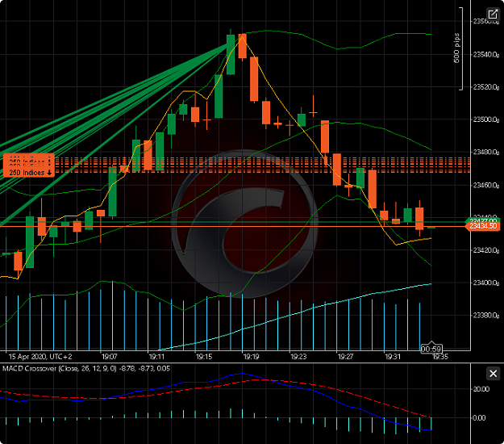This screenshot has height=444, width=504.
Task: Click the MACD Crossover indicator title text
Action: [x=86, y=368]
